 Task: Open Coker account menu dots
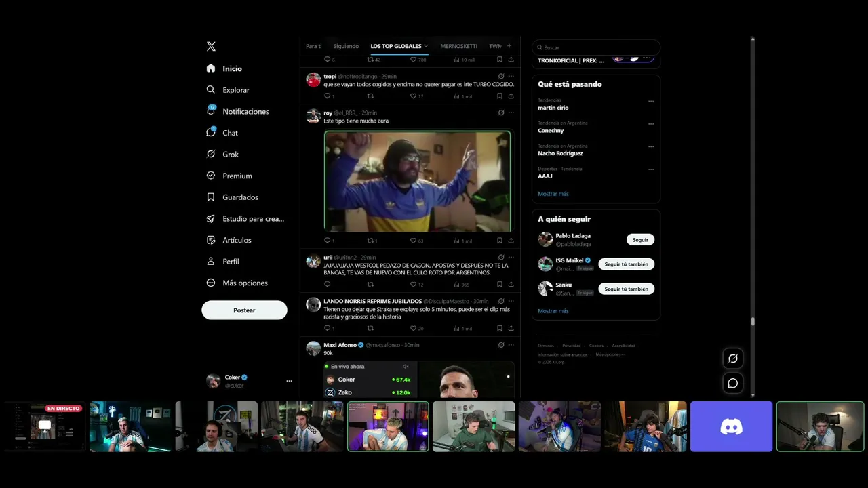[x=289, y=381]
